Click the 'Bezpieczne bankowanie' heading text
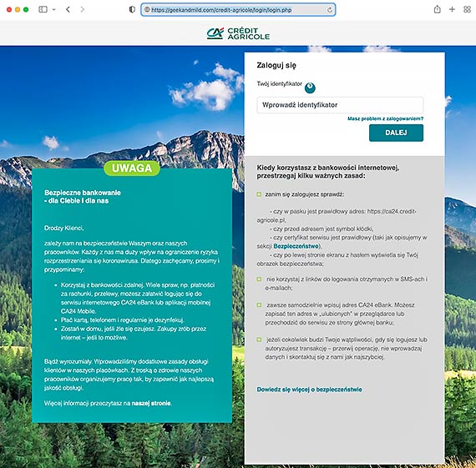476x468 pixels. point(83,197)
